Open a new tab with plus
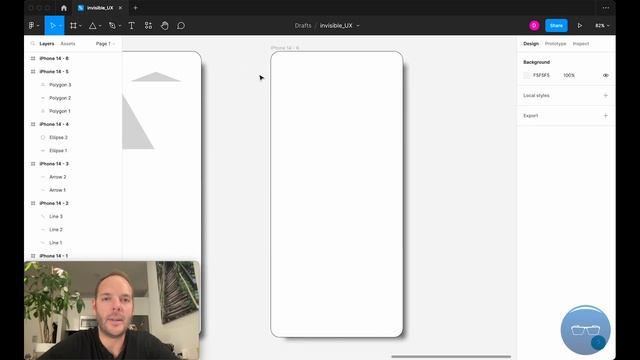 click(x=136, y=8)
